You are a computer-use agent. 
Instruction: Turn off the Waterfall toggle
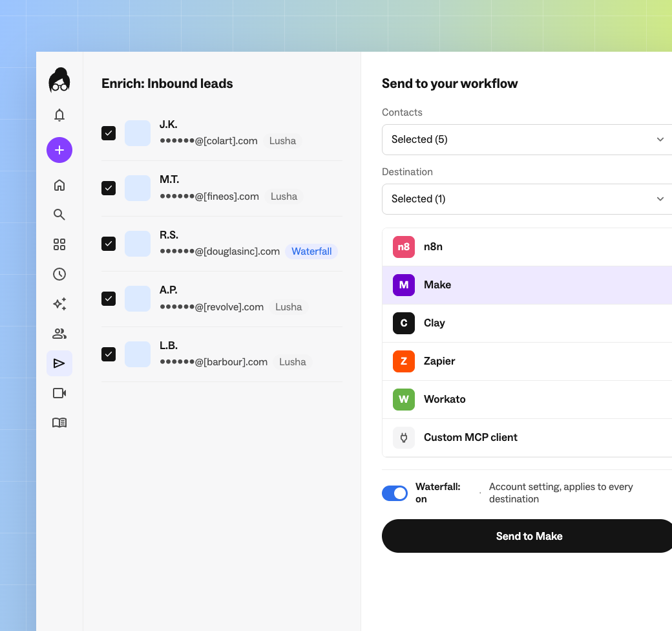point(395,493)
